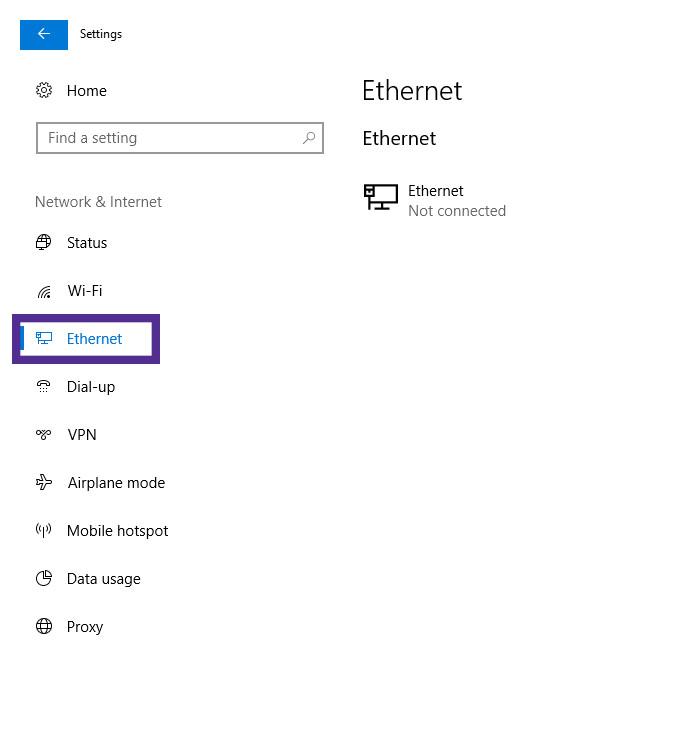Open the Home gear icon
This screenshot has height=744, width=677.
44,90
